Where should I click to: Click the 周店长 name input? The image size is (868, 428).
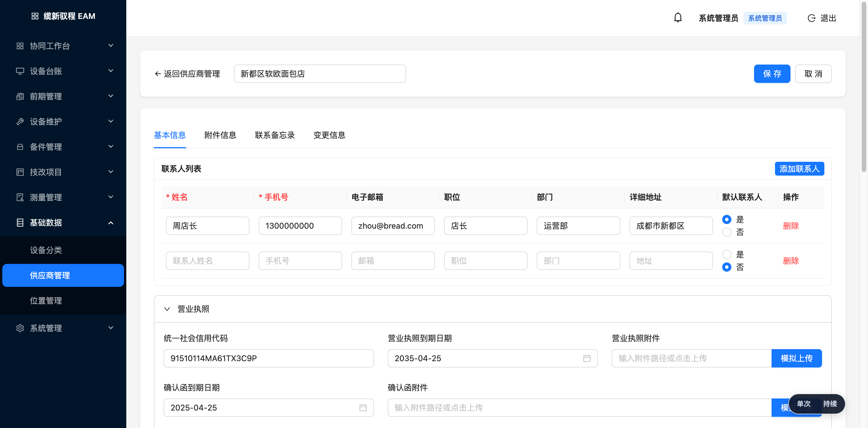[x=208, y=226]
